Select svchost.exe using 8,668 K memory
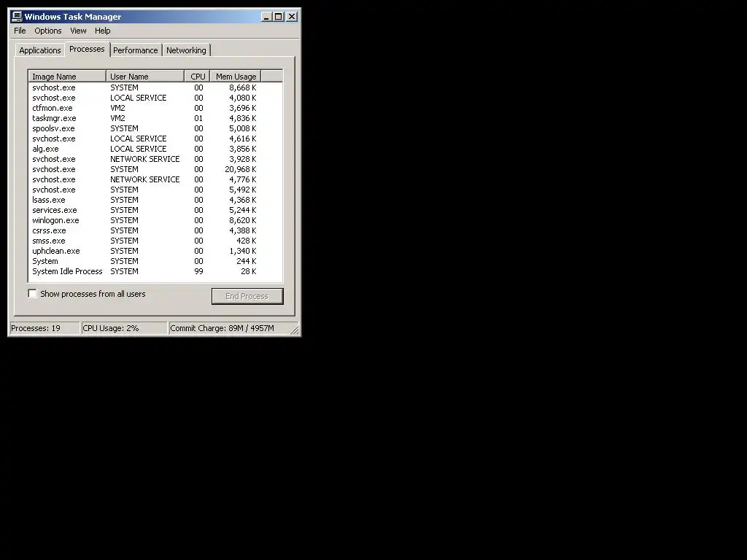The width and height of the screenshot is (747, 560). click(x=155, y=87)
